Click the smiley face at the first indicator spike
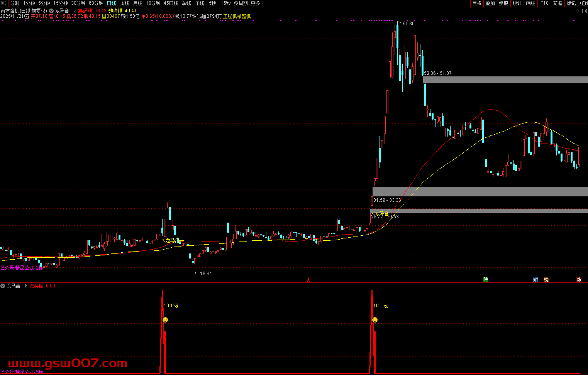Viewport: 588px width, 375px height. [165, 320]
